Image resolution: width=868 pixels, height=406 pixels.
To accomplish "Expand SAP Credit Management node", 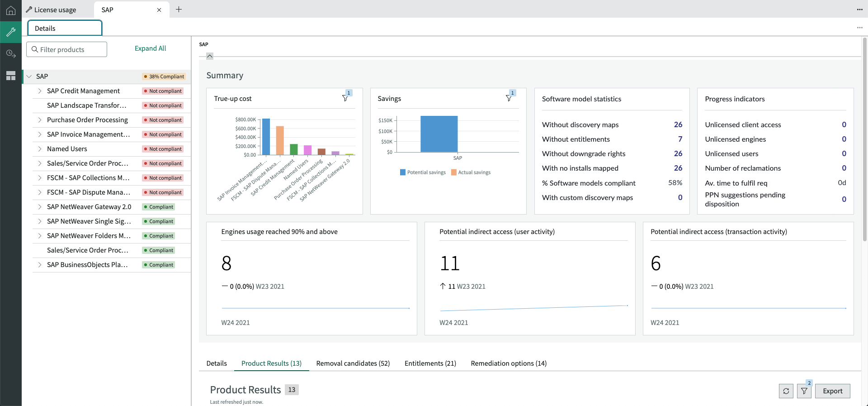I will [x=40, y=91].
